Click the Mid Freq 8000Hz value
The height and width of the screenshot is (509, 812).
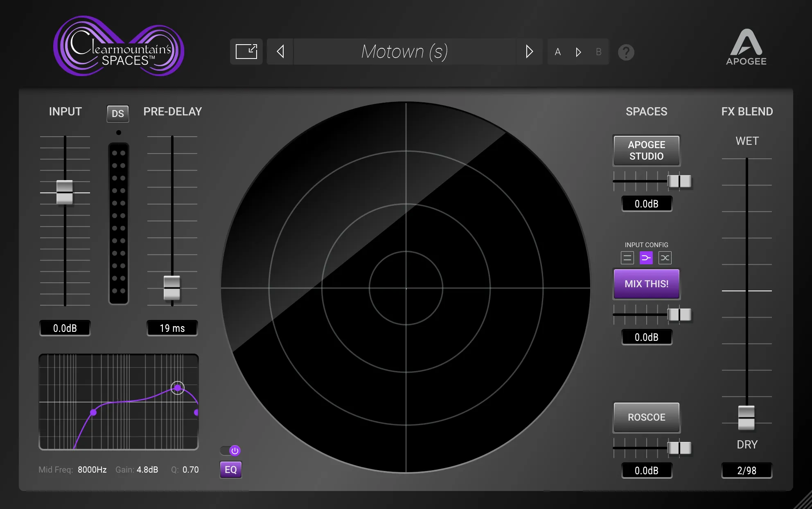click(92, 470)
